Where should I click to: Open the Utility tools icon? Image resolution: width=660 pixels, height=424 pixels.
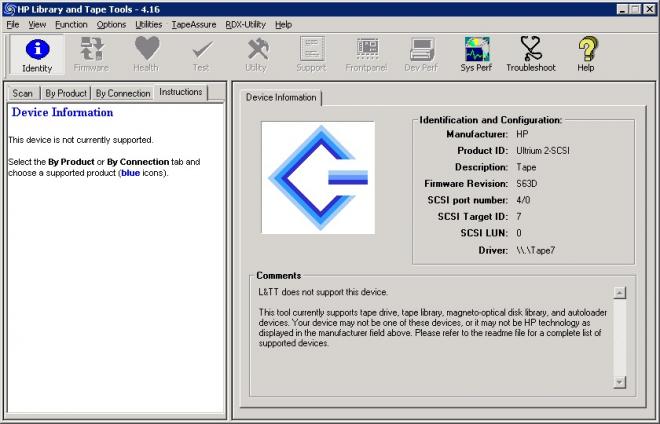256,55
